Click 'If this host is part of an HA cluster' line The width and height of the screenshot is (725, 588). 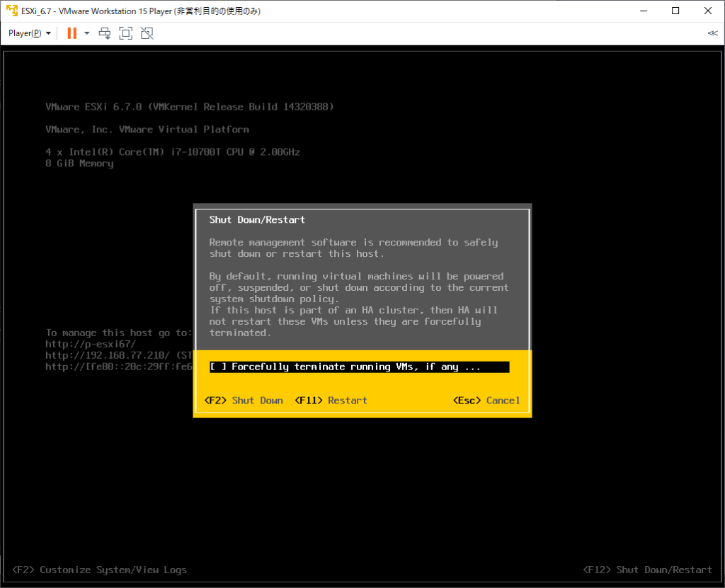tap(354, 311)
